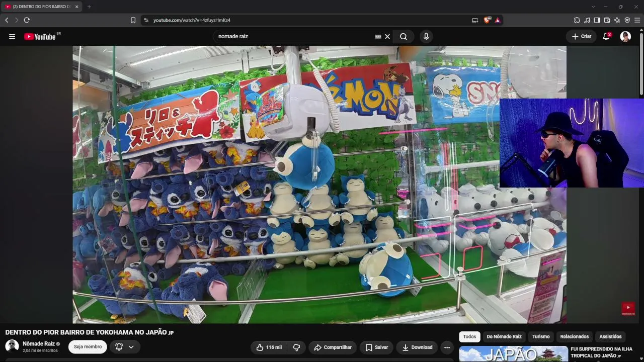Image resolution: width=644 pixels, height=362 pixels.
Task: Select the Turismo filter chip
Action: click(x=541, y=336)
